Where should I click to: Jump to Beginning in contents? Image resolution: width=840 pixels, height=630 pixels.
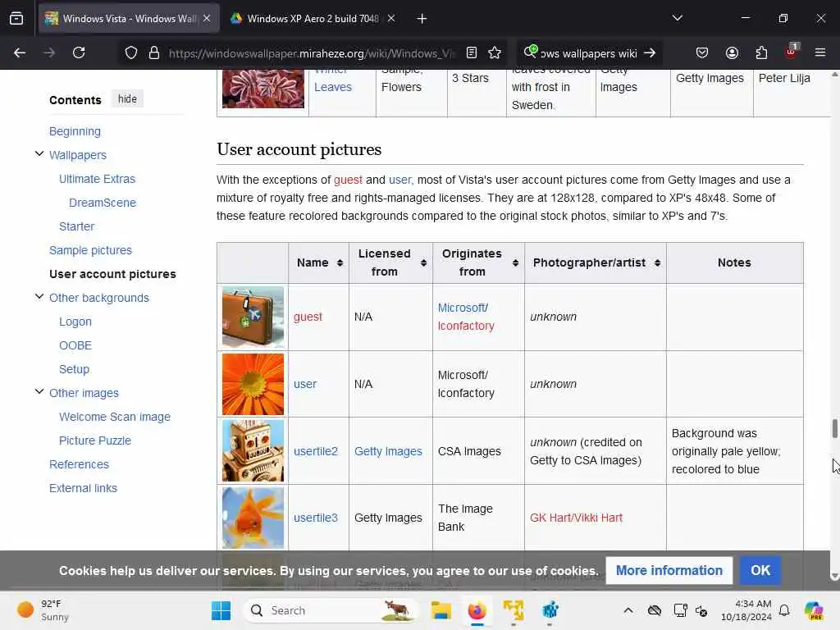click(x=75, y=131)
